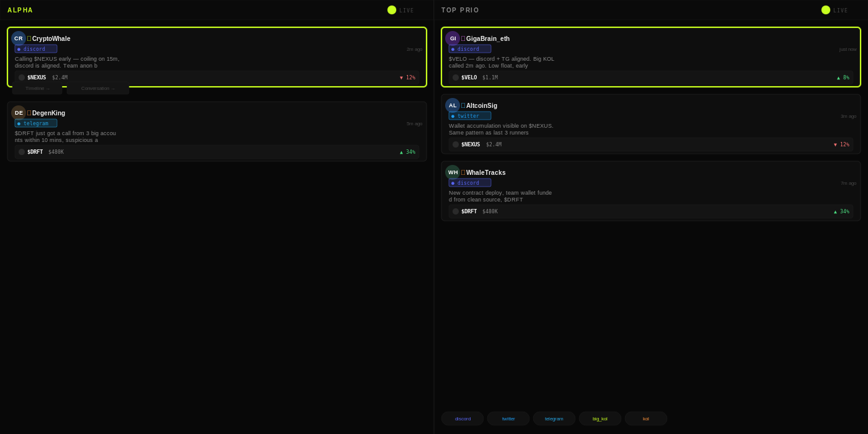The height and width of the screenshot is (434, 868).
Task: Click the $1.1M market cap value
Action: click(x=490, y=77)
